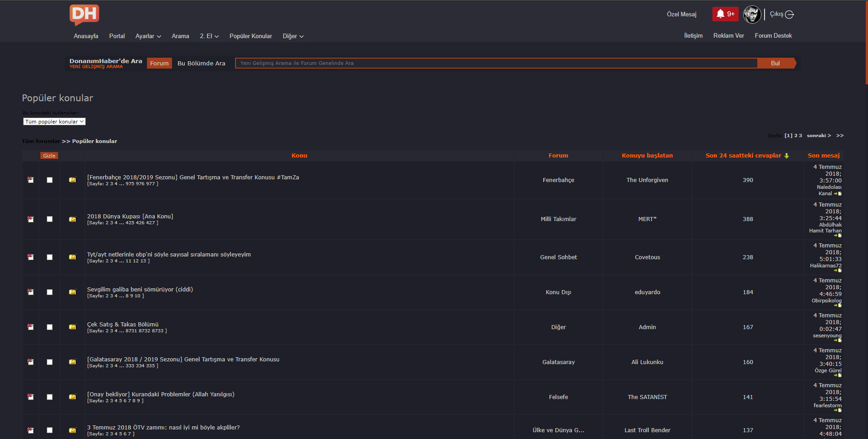Open last page 977 of Fenerbahçe topic
868x439 pixels.
150,184
